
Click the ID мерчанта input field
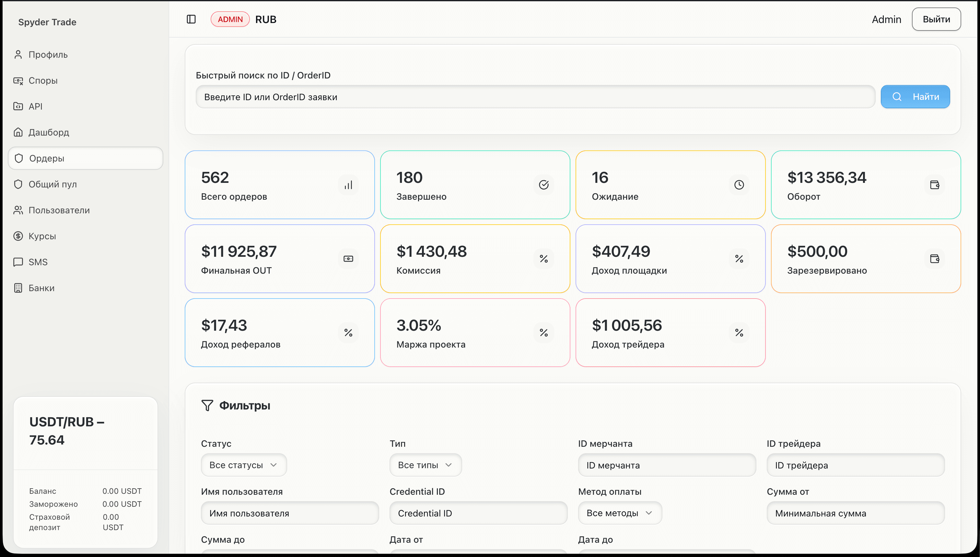tap(667, 465)
